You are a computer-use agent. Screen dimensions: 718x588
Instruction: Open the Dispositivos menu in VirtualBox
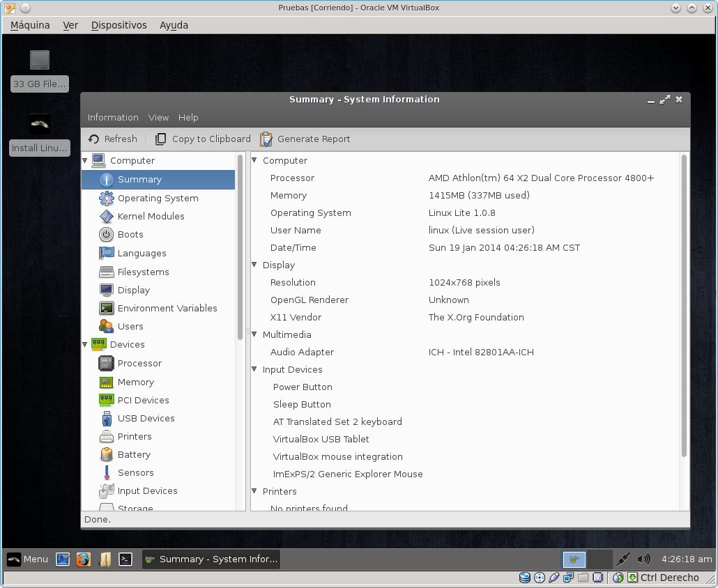coord(119,25)
